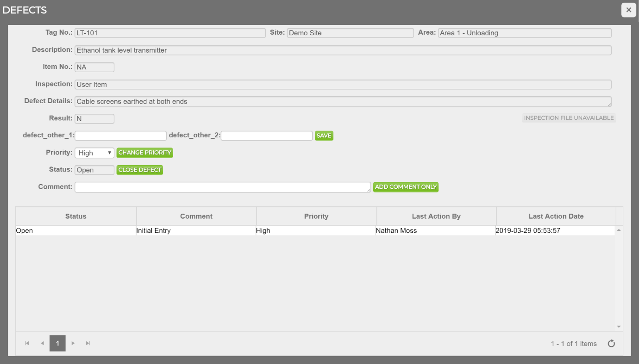639x364 pixels.
Task: Click into the Comment text field
Action: point(222,187)
